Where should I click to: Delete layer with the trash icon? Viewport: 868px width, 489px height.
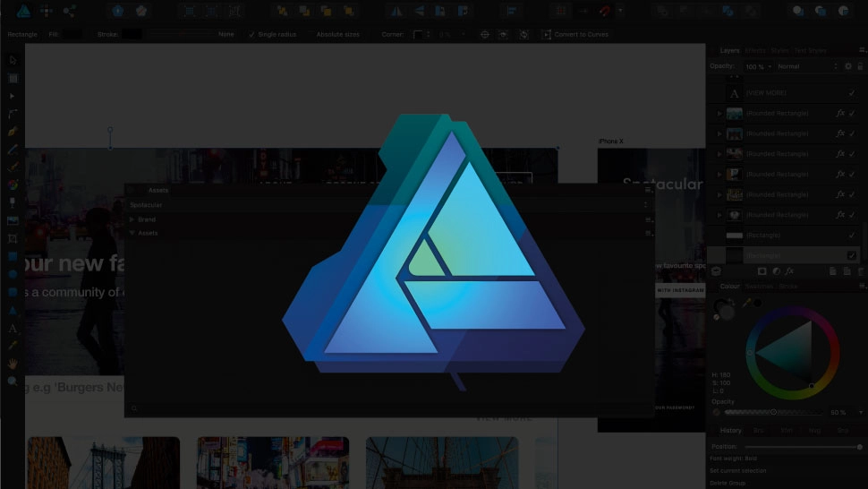(862, 270)
